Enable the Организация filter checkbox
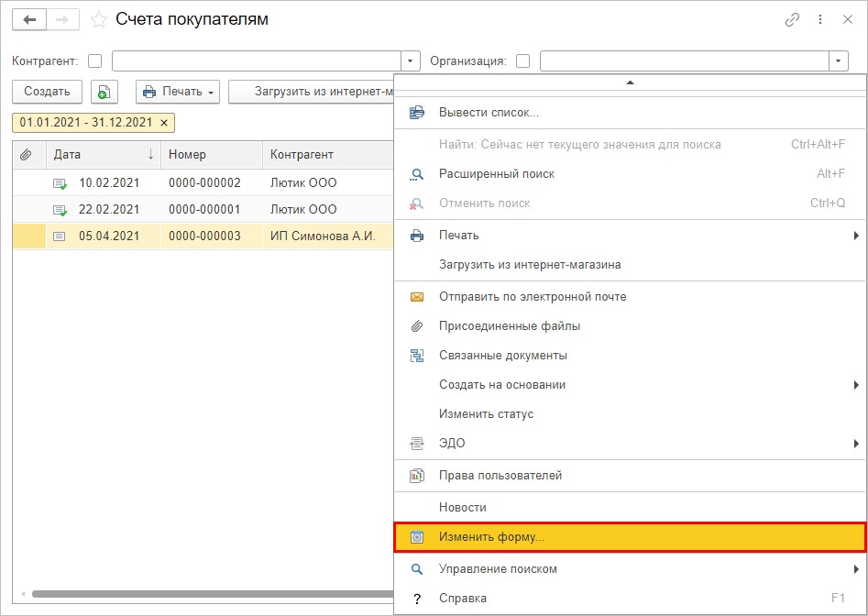 [x=523, y=61]
